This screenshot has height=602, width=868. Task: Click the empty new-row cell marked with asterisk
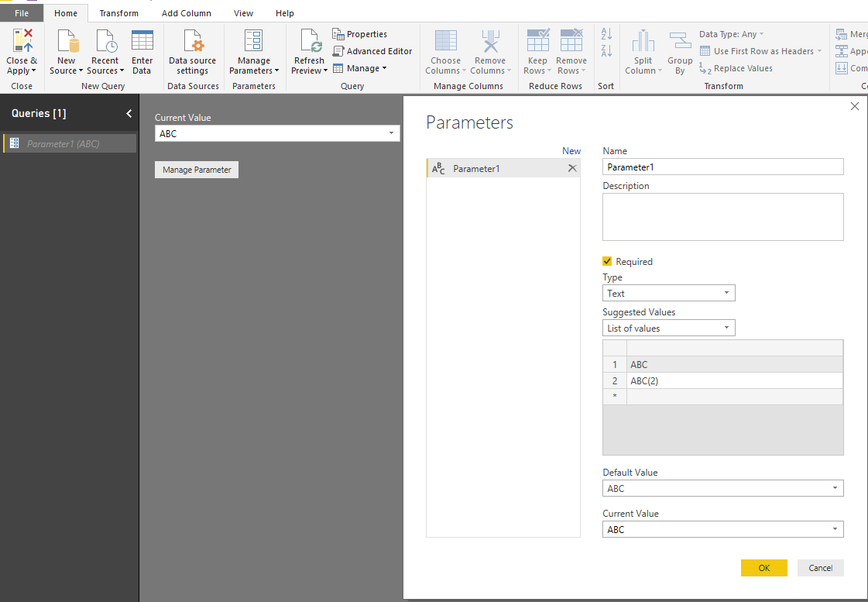click(735, 397)
